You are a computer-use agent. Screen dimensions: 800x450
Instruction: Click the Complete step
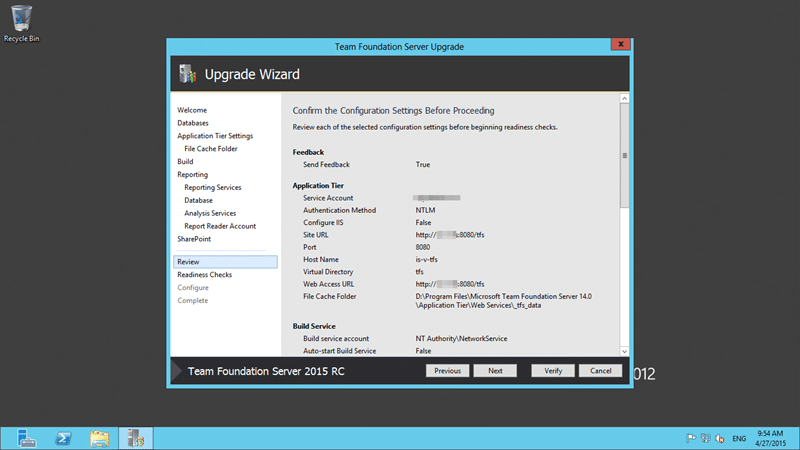pos(192,301)
